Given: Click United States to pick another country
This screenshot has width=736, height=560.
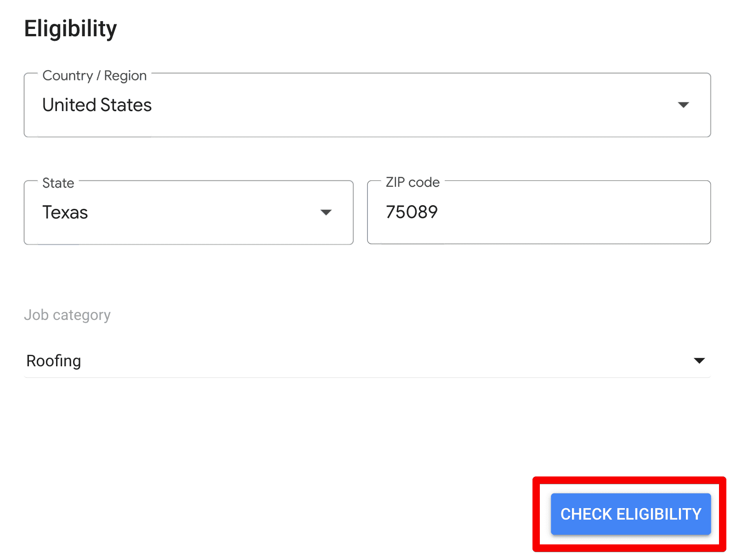Looking at the screenshot, I should [x=96, y=105].
